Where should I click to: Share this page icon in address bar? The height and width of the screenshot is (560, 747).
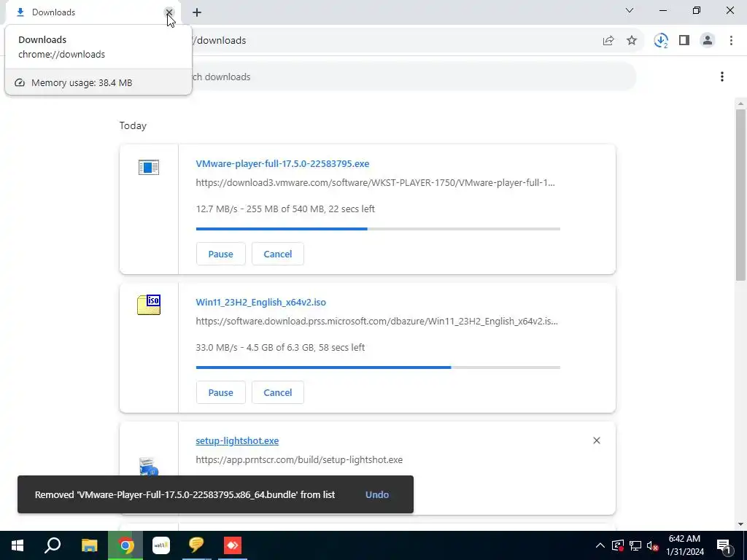[608, 41]
